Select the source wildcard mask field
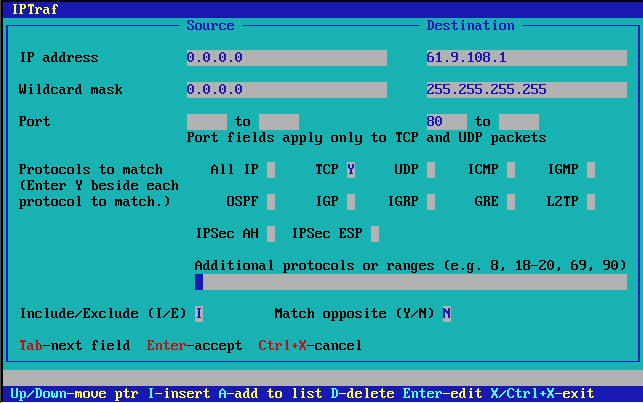Screen dimensions: 643x403 (286, 90)
